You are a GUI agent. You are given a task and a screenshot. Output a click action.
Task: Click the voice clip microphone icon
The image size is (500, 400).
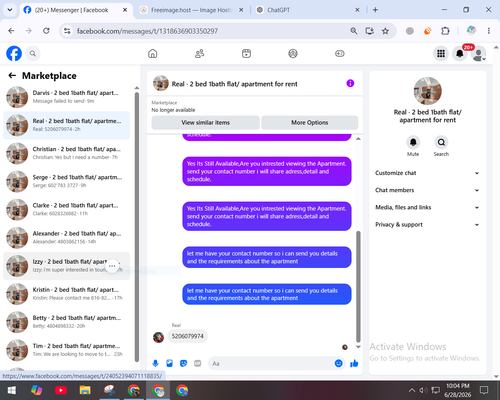(155, 363)
